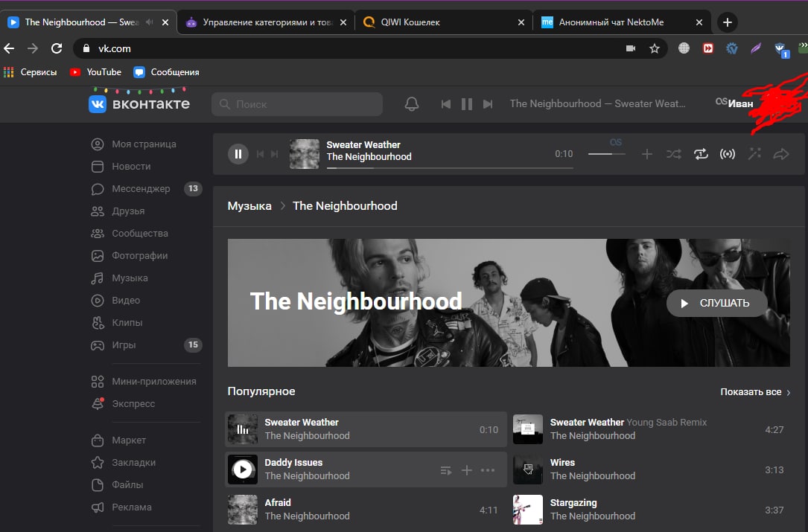The width and height of the screenshot is (808, 532).
Task: Open Сообщества in the sidebar
Action: [x=130, y=234]
